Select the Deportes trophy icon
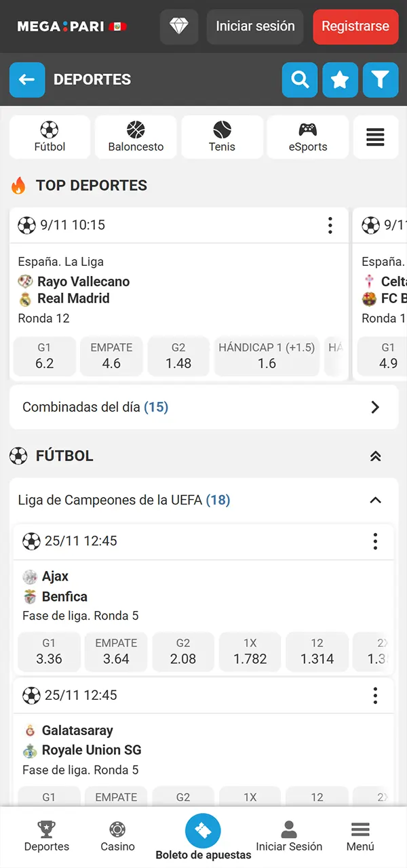This screenshot has height=868, width=407. click(x=46, y=835)
